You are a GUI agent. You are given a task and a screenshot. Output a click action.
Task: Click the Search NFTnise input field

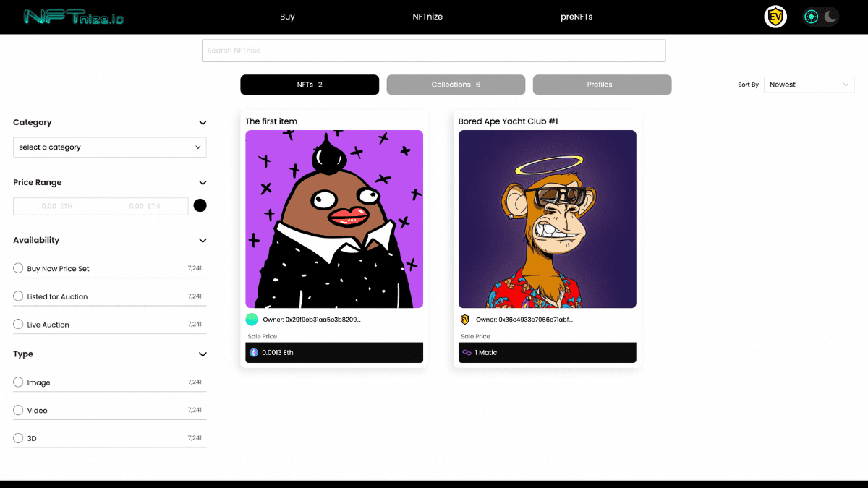point(433,51)
